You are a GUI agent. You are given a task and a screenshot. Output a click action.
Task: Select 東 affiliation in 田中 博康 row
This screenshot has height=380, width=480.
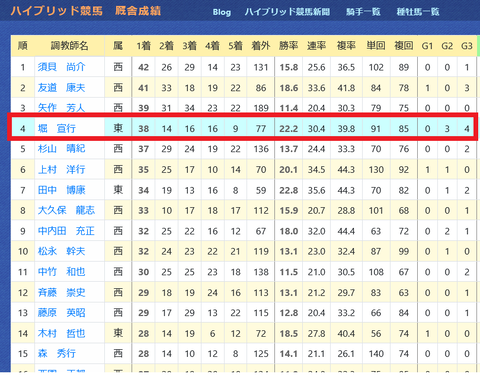point(118,190)
